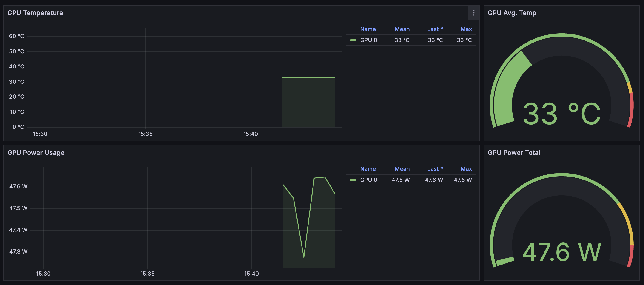The height and width of the screenshot is (285, 644).
Task: Sort temperature legend by Name column
Action: (368, 29)
